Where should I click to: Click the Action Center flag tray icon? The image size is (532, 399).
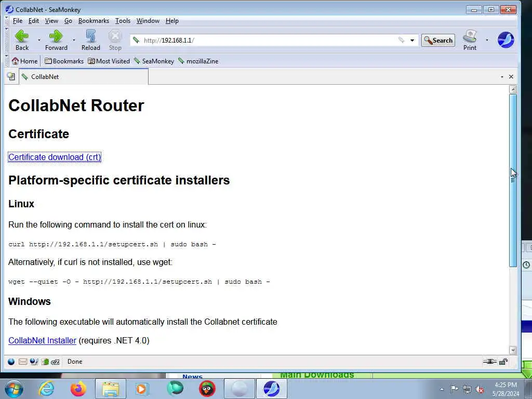pyautogui.click(x=454, y=389)
